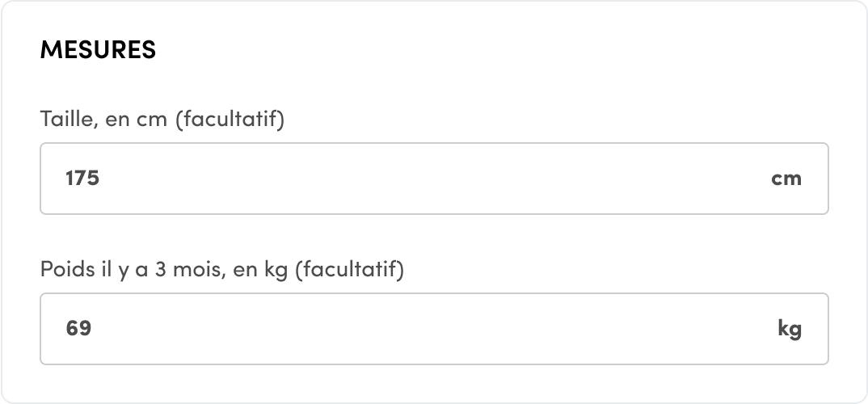Click the "cm" unit suffix
868x404 pixels.
pyautogui.click(x=786, y=179)
